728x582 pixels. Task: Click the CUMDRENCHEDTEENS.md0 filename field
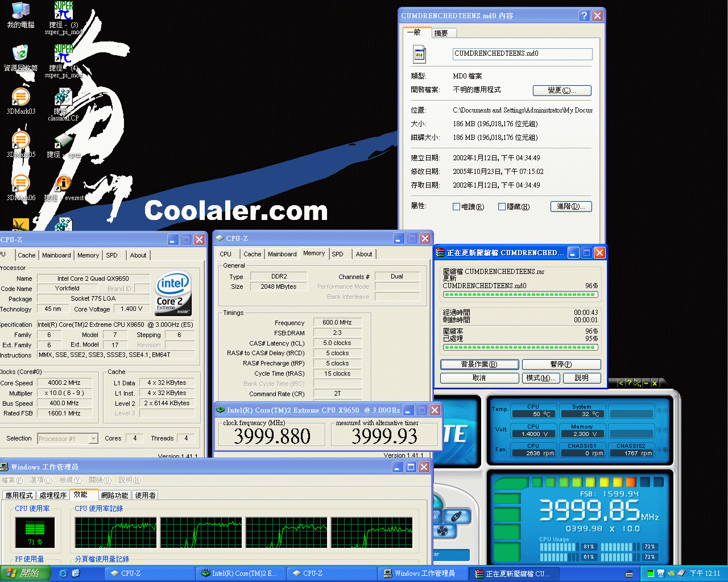(x=522, y=54)
